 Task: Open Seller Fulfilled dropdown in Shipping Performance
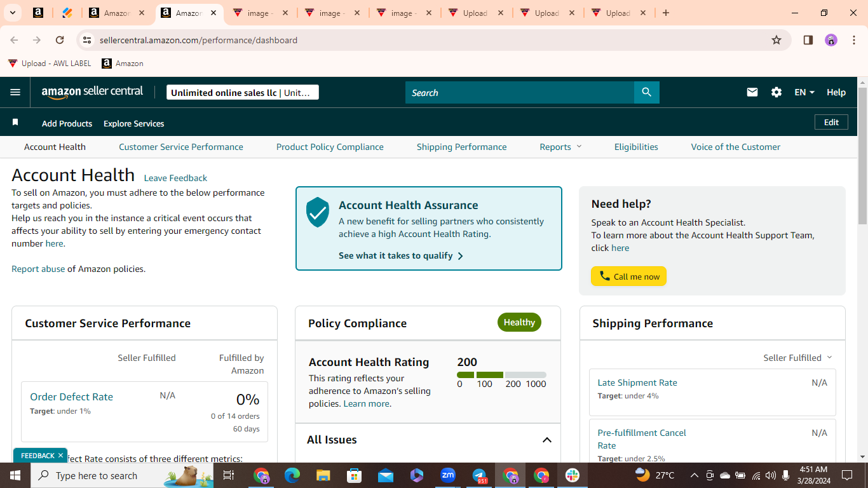click(797, 358)
